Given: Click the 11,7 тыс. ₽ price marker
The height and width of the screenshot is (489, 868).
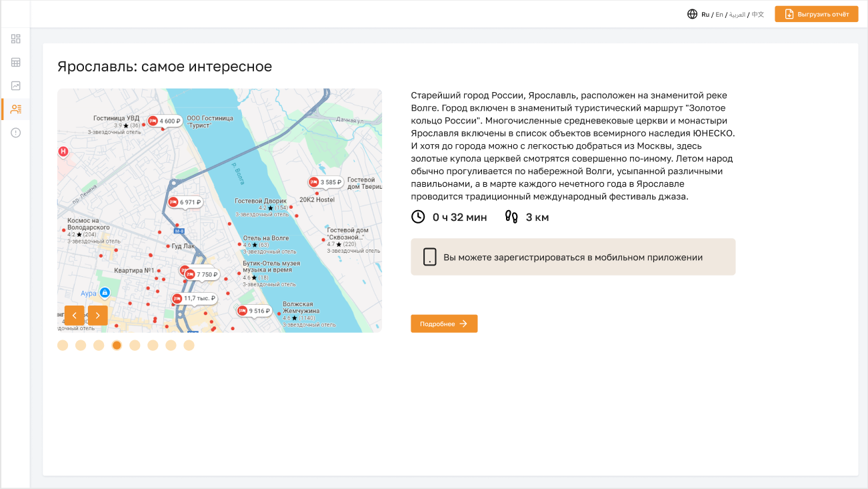Looking at the screenshot, I should pos(194,298).
